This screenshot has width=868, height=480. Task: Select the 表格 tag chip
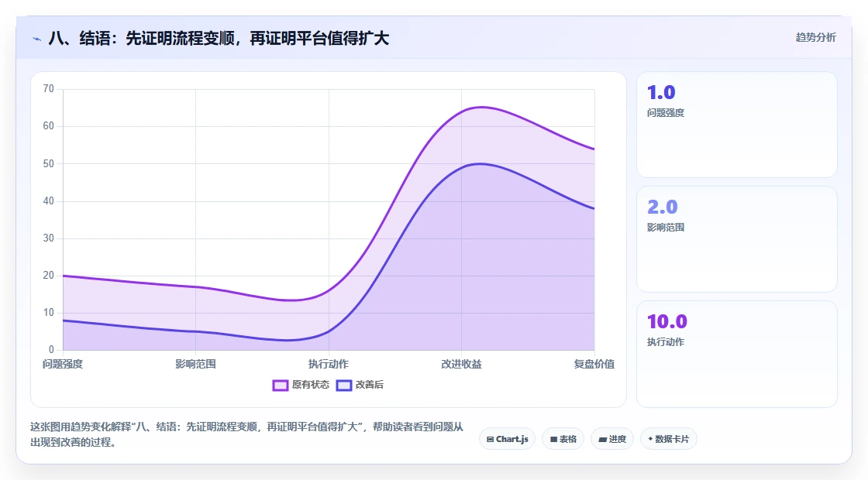(x=563, y=439)
